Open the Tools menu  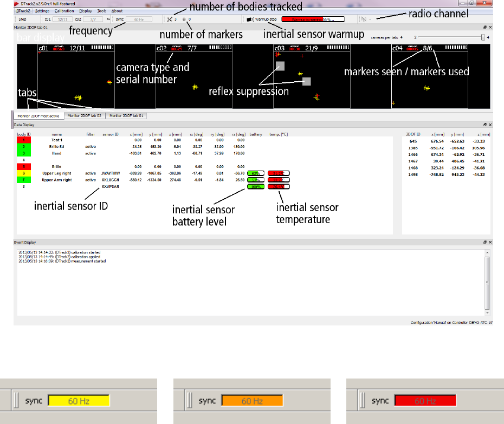click(x=101, y=11)
